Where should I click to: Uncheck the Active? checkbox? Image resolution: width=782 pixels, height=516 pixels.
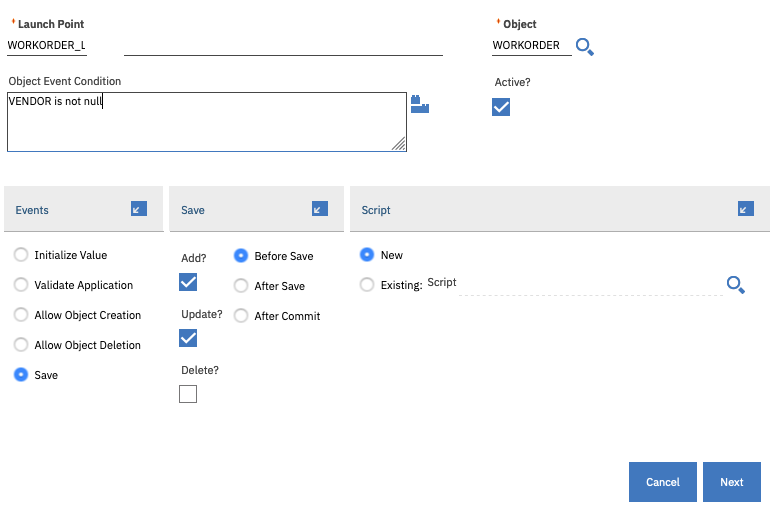coord(501,107)
